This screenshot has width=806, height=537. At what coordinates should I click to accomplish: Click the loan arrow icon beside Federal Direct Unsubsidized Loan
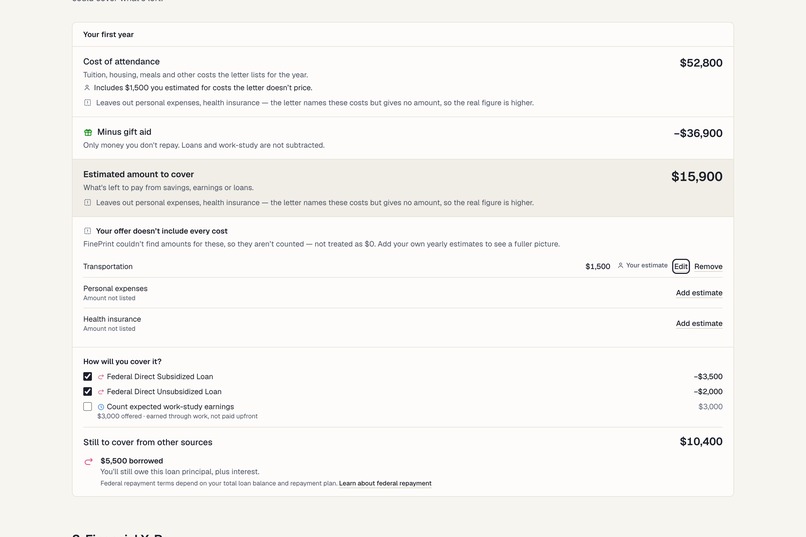click(x=101, y=392)
